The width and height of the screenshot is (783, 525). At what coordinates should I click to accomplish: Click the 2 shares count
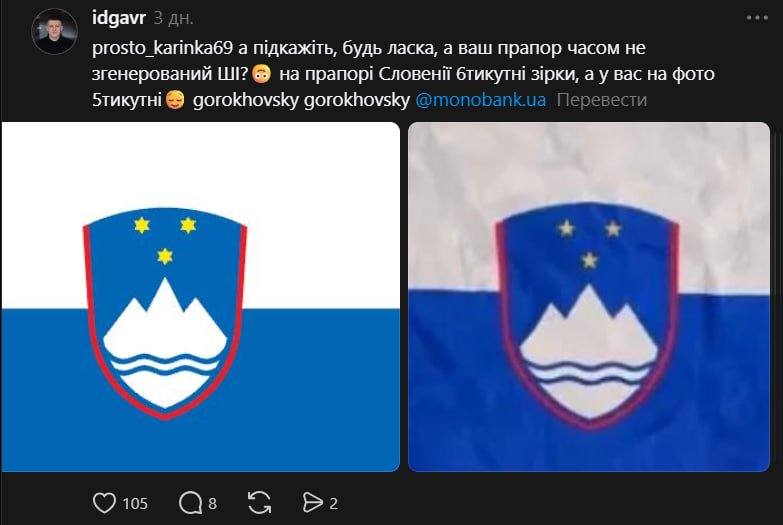coord(334,504)
